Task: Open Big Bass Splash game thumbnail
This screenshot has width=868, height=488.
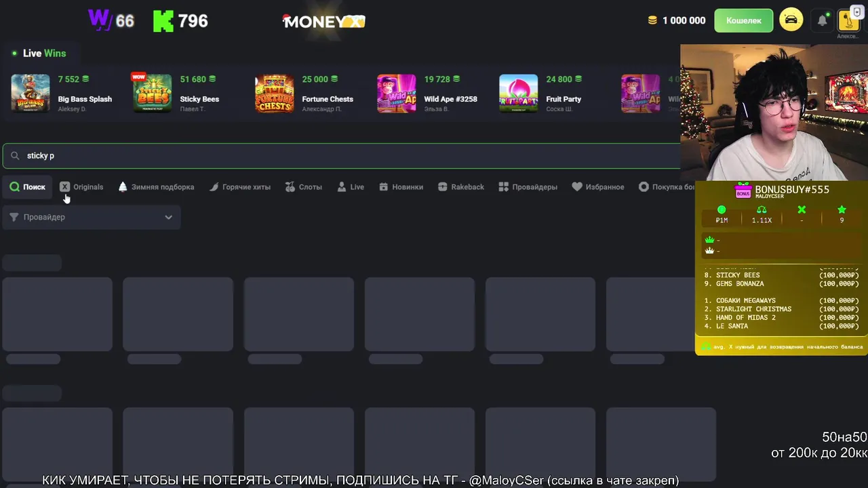Action: coord(31,93)
